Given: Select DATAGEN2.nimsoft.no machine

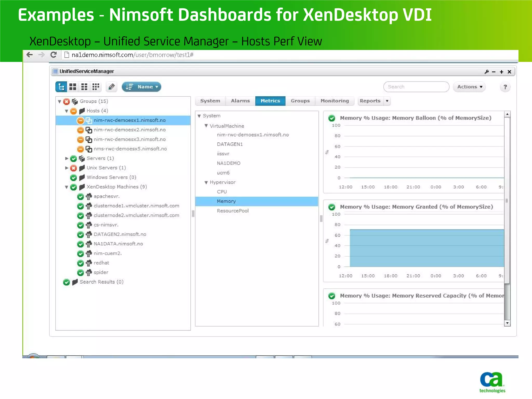Looking at the screenshot, I should point(120,234).
